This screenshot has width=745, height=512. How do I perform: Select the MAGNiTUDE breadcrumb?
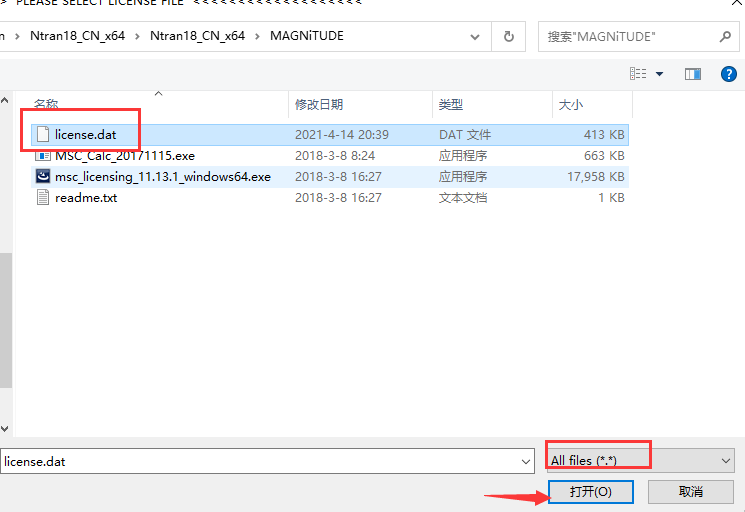pyautogui.click(x=307, y=36)
